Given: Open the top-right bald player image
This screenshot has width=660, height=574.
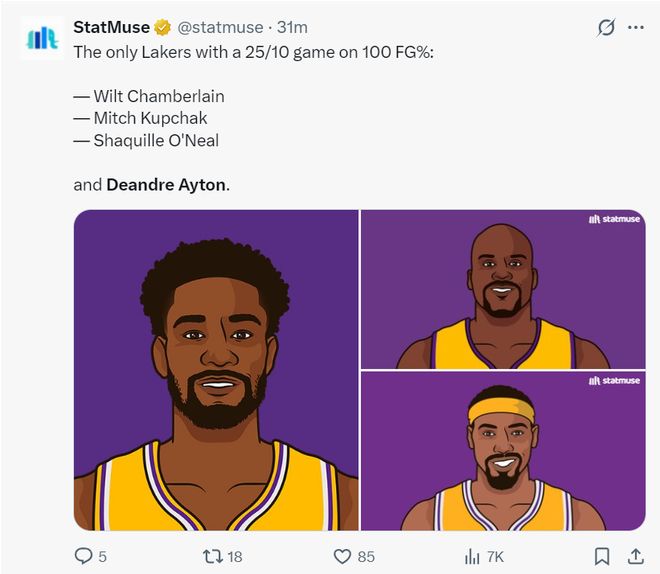Looking at the screenshot, I should 503,290.
